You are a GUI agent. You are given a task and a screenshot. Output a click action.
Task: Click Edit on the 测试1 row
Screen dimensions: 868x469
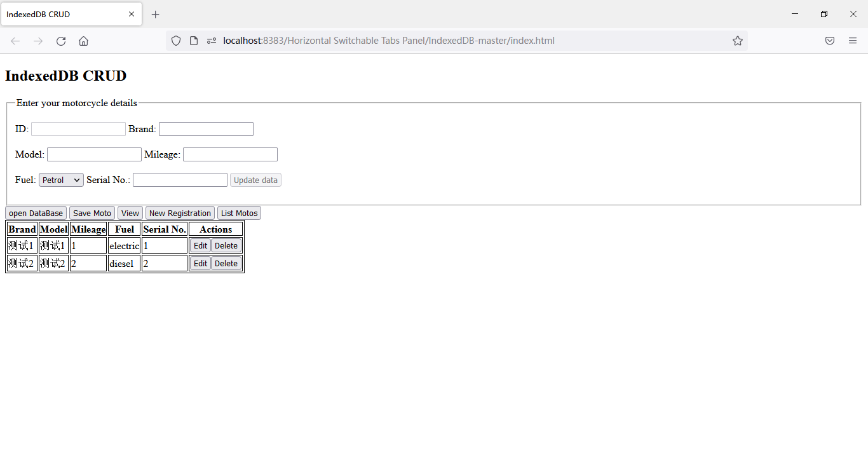[200, 245]
